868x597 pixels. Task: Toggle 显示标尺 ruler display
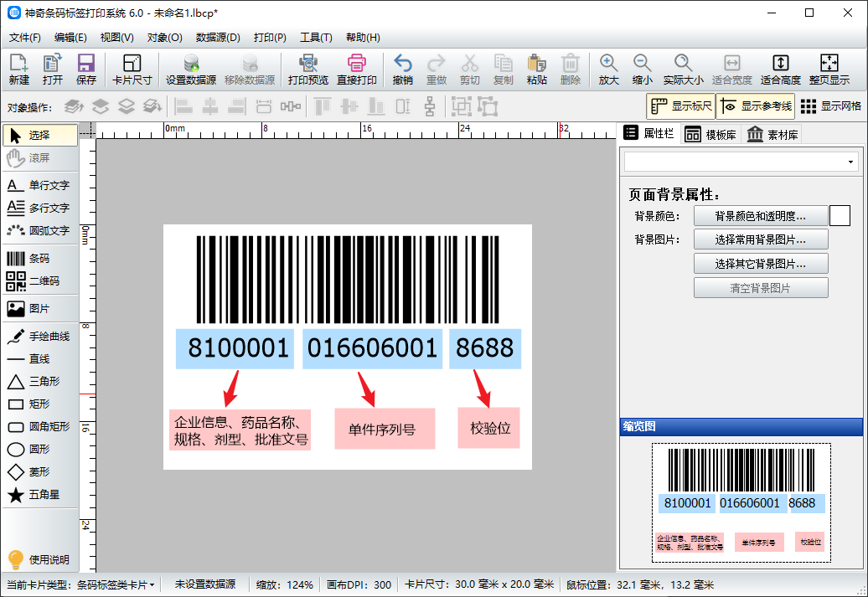click(x=680, y=106)
